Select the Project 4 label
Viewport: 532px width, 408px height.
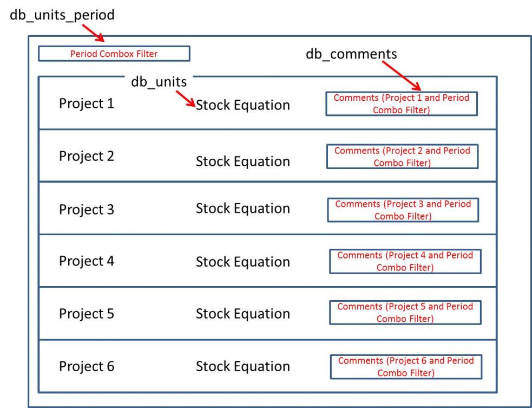(x=87, y=261)
